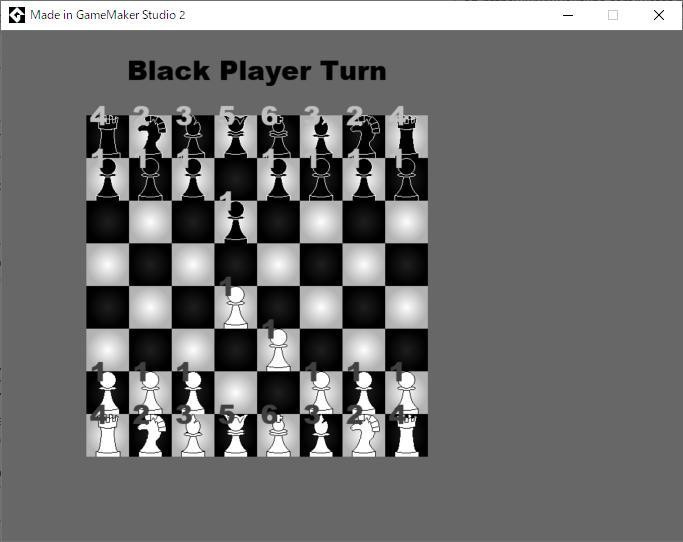Pick the white rook on the light corner square

tap(108, 435)
